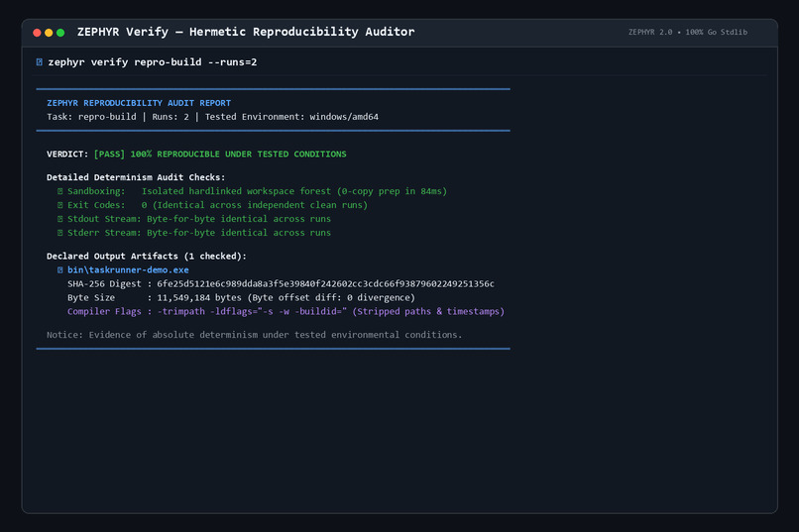Click the 'Task: repro-build' text
The height and width of the screenshot is (532, 799).
(x=91, y=117)
